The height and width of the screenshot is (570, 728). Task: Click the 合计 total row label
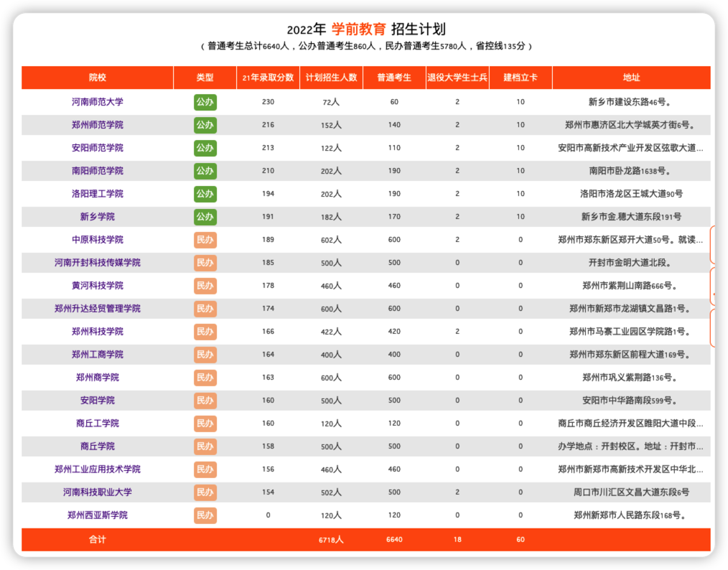click(x=97, y=539)
